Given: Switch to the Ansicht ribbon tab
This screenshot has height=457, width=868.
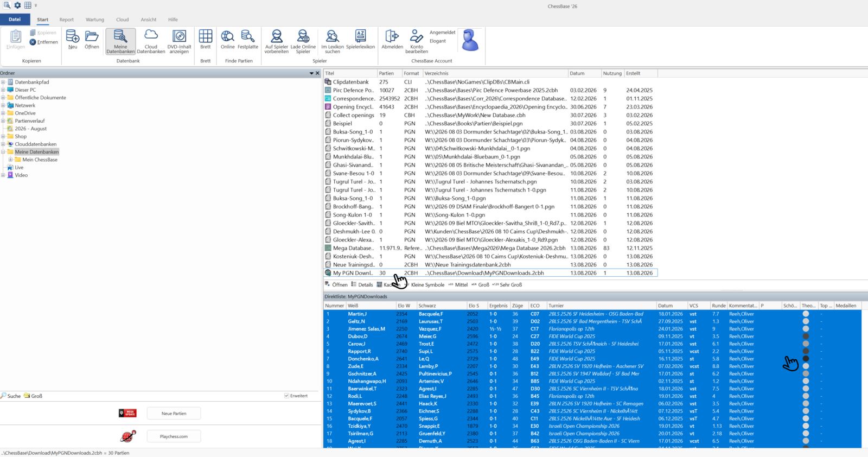Looking at the screenshot, I should (x=149, y=20).
